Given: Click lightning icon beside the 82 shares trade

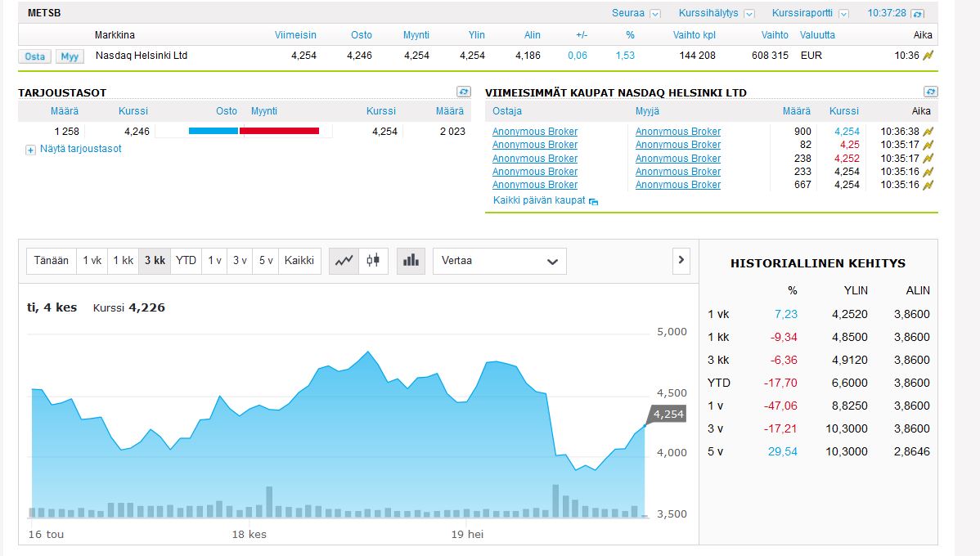Looking at the screenshot, I should (x=928, y=145).
